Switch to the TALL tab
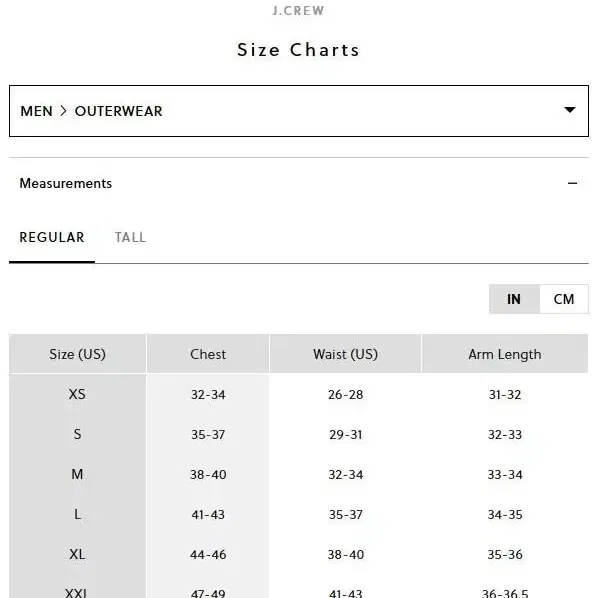The height and width of the screenshot is (598, 598). tap(130, 237)
